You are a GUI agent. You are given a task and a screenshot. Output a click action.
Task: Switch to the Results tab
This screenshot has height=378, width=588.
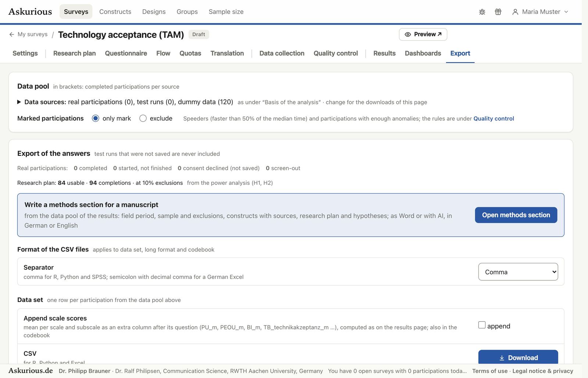click(x=384, y=53)
